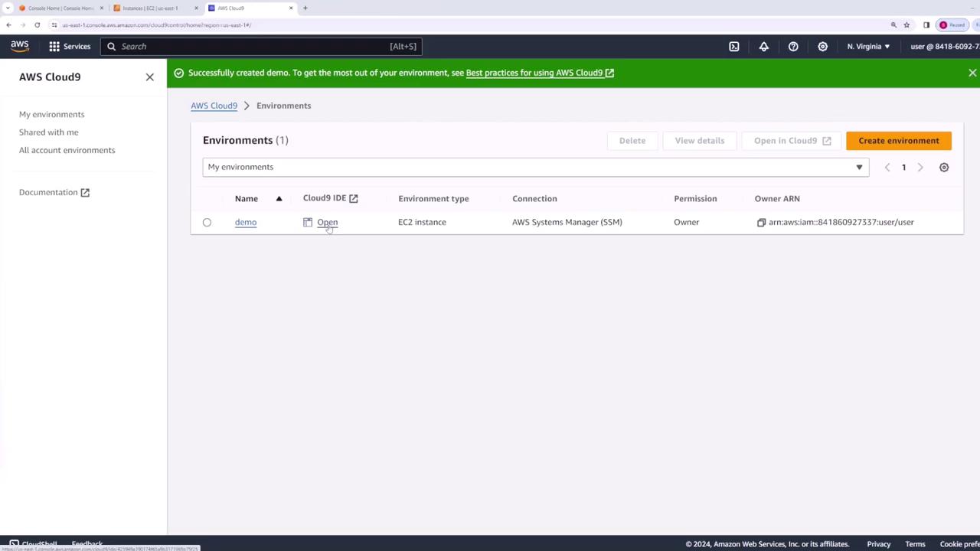The width and height of the screenshot is (980, 551).
Task: Open All account environments in sidebar
Action: tap(67, 151)
